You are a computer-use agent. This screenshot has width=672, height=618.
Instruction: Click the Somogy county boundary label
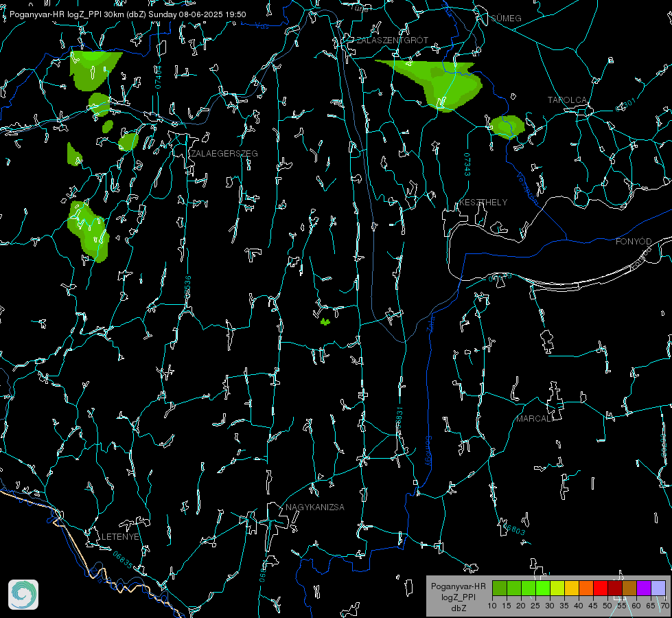coord(428,451)
